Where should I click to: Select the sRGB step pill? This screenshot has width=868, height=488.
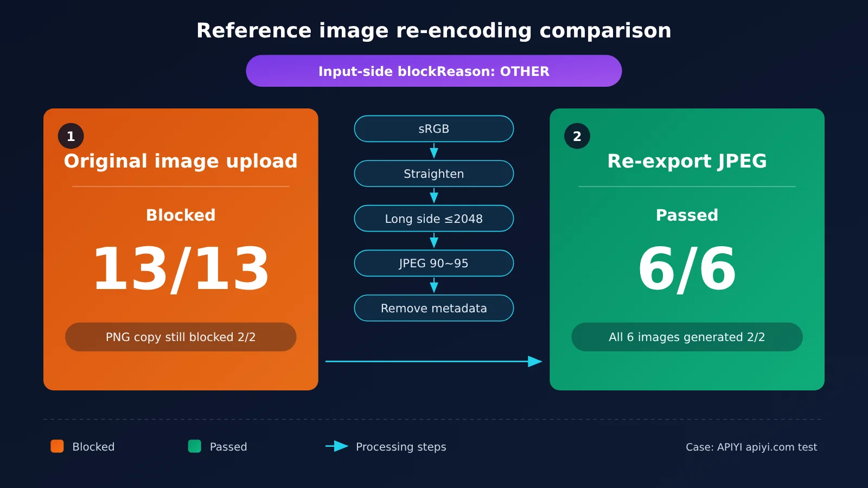[x=434, y=129]
